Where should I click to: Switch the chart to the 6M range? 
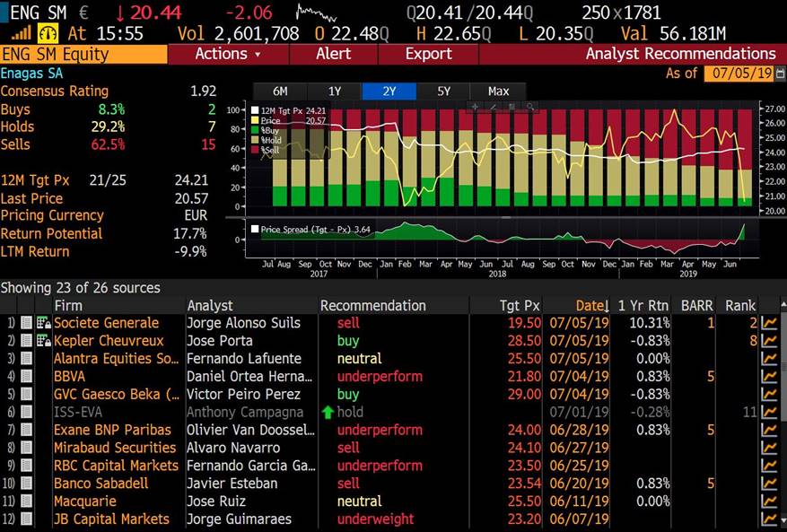pos(280,92)
